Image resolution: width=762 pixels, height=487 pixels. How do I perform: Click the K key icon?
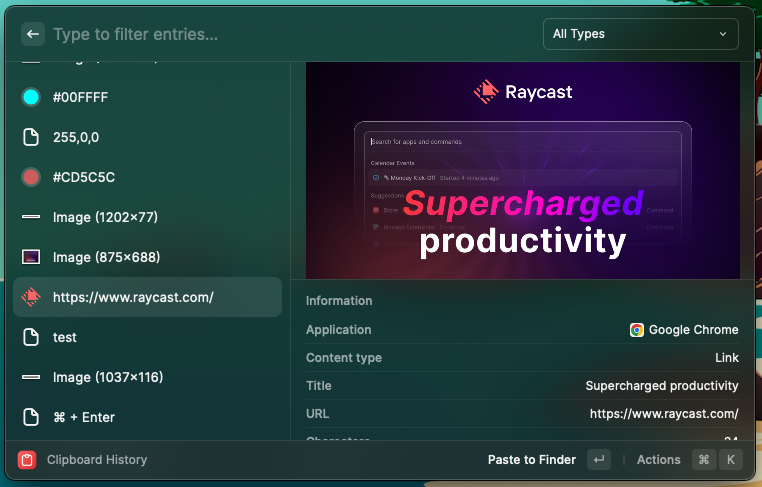coord(730,460)
